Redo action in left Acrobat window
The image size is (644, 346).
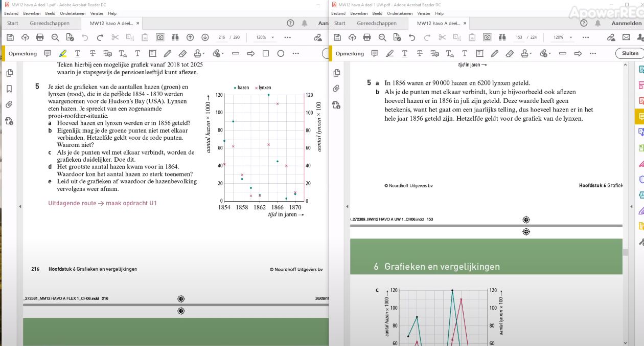[100, 37]
